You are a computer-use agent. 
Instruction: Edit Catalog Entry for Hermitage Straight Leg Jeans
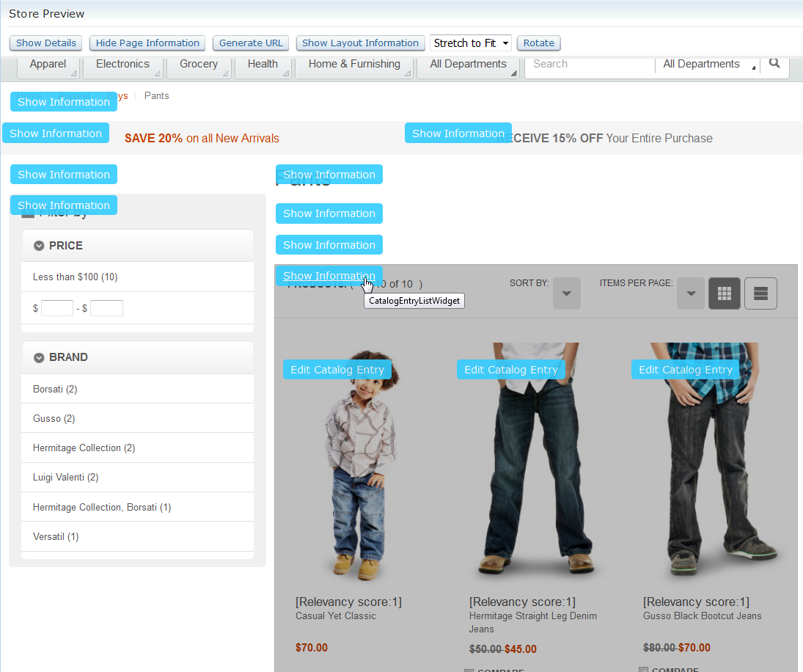point(511,370)
